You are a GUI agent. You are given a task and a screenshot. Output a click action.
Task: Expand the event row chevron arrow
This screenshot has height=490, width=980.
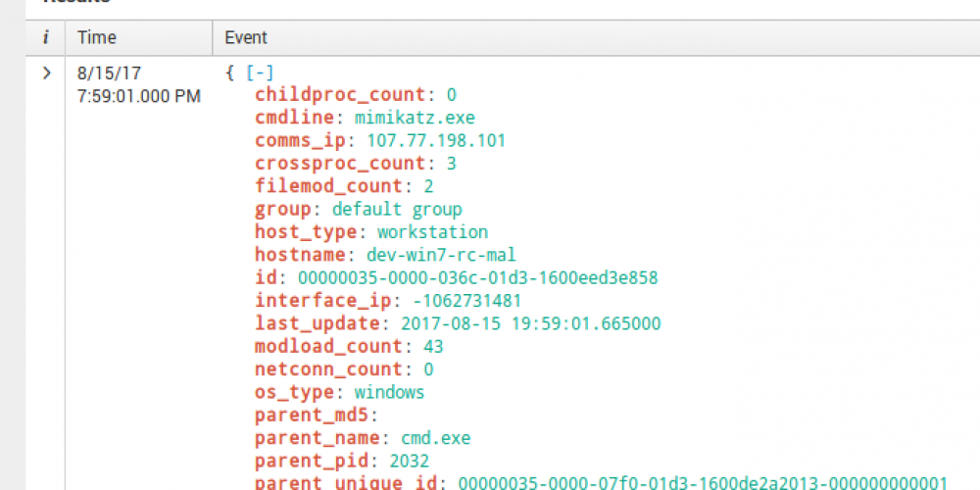tap(46, 73)
